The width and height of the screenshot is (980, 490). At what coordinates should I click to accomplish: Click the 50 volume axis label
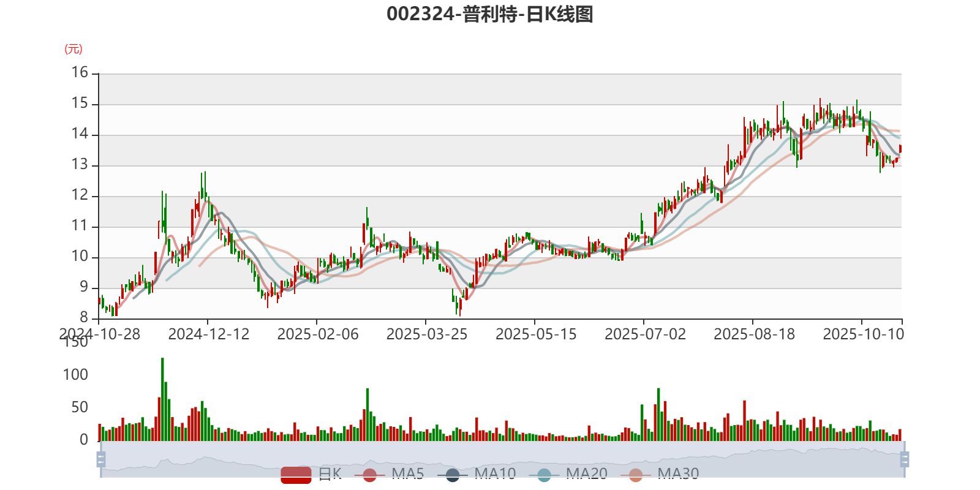pyautogui.click(x=80, y=407)
